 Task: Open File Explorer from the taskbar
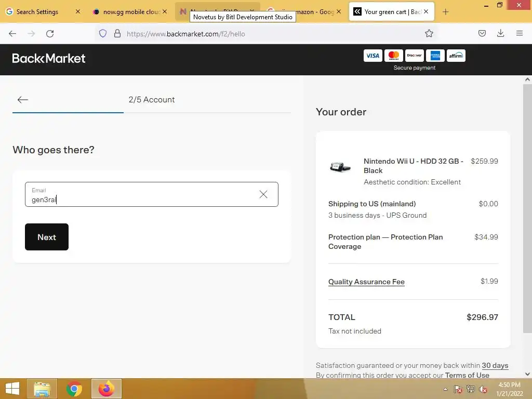(42, 389)
